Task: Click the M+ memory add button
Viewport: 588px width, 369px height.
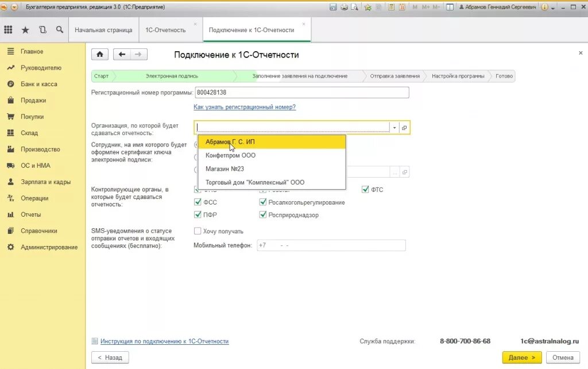Action: (425, 7)
